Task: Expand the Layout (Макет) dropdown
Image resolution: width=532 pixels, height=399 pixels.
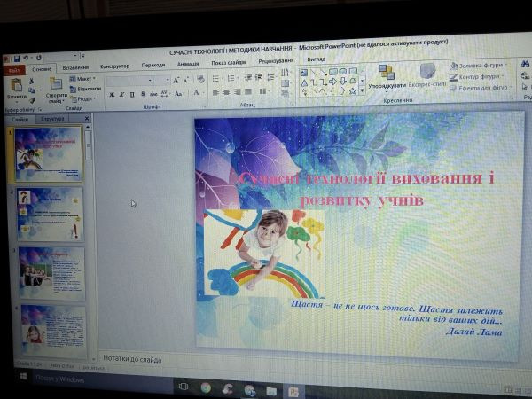Action: point(82,79)
